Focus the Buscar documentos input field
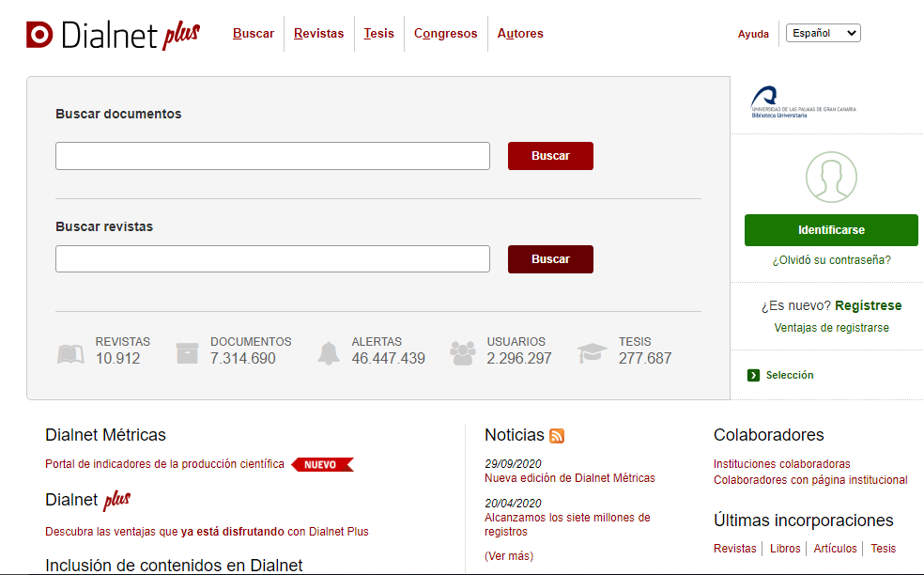 [x=273, y=156]
